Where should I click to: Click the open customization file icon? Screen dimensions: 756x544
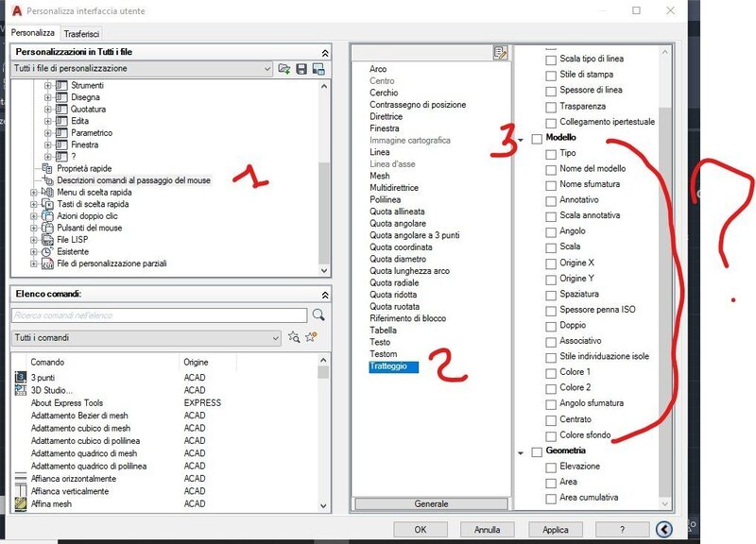point(284,69)
